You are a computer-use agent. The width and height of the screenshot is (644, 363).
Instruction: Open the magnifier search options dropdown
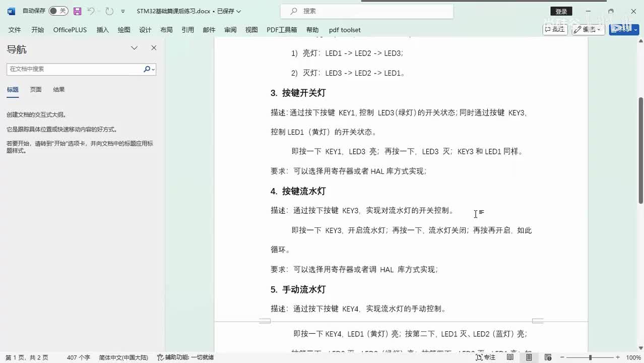click(149, 69)
